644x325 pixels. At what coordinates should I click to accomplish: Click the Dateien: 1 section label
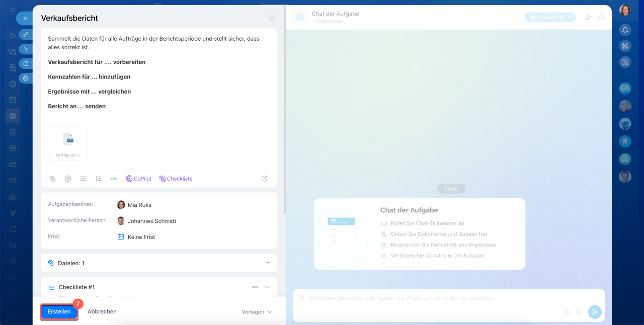pos(71,263)
